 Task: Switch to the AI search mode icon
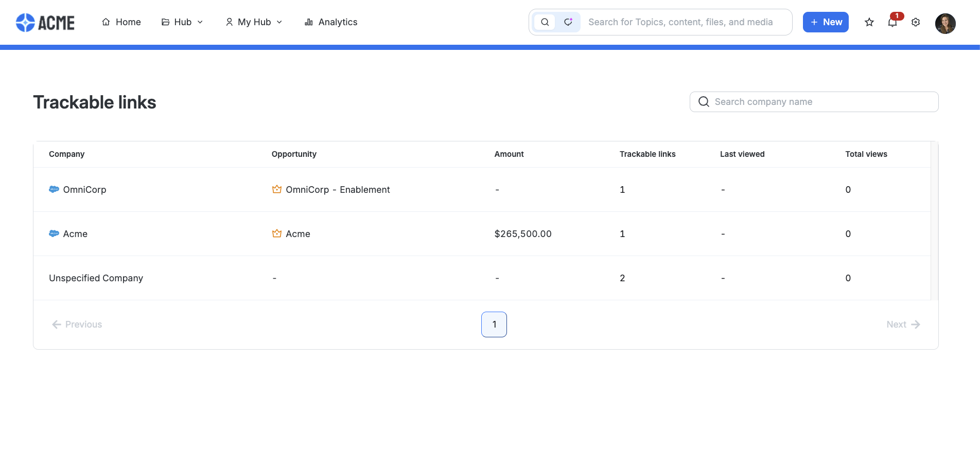pyautogui.click(x=568, y=22)
